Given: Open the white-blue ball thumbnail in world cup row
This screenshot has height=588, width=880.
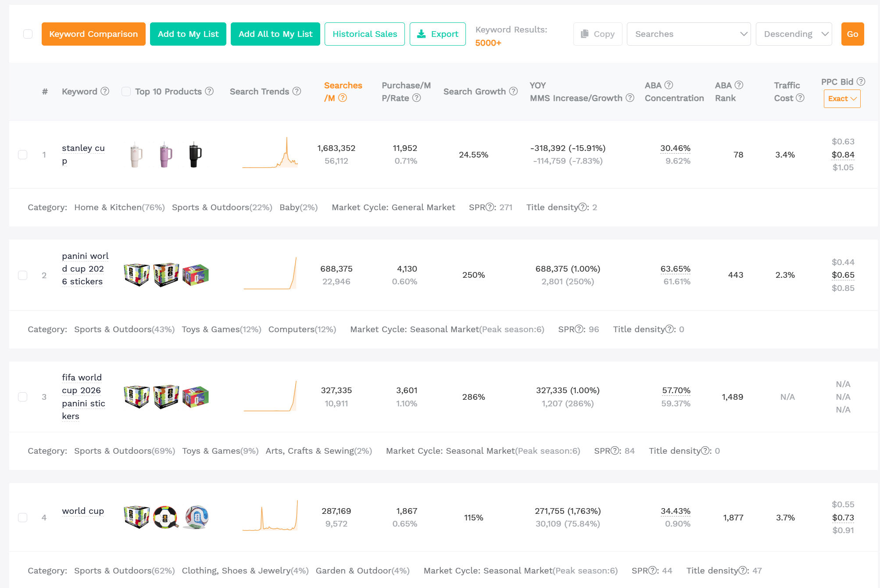Looking at the screenshot, I should click(x=196, y=517).
